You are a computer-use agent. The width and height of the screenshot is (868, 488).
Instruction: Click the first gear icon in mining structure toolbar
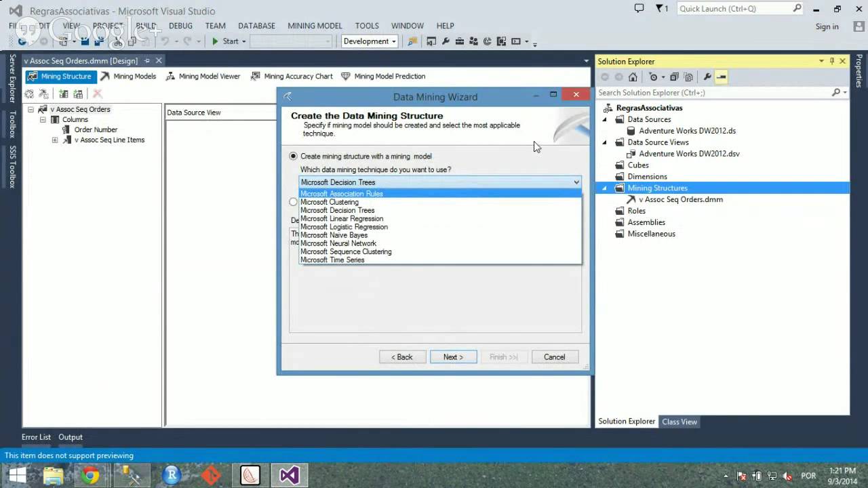click(30, 94)
